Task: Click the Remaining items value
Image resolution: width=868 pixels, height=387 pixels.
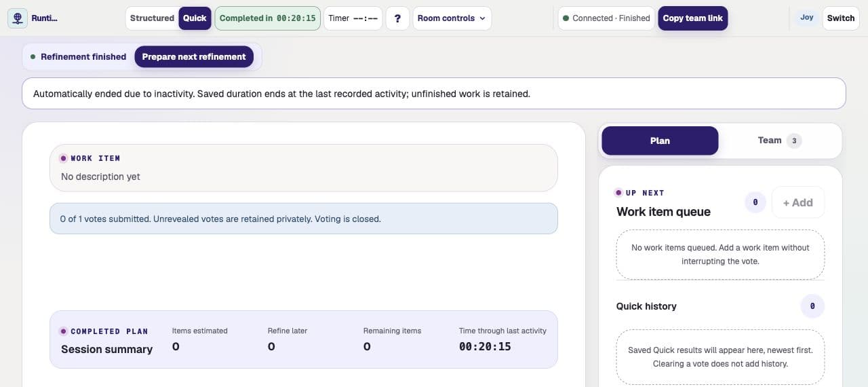Action: pos(367,346)
